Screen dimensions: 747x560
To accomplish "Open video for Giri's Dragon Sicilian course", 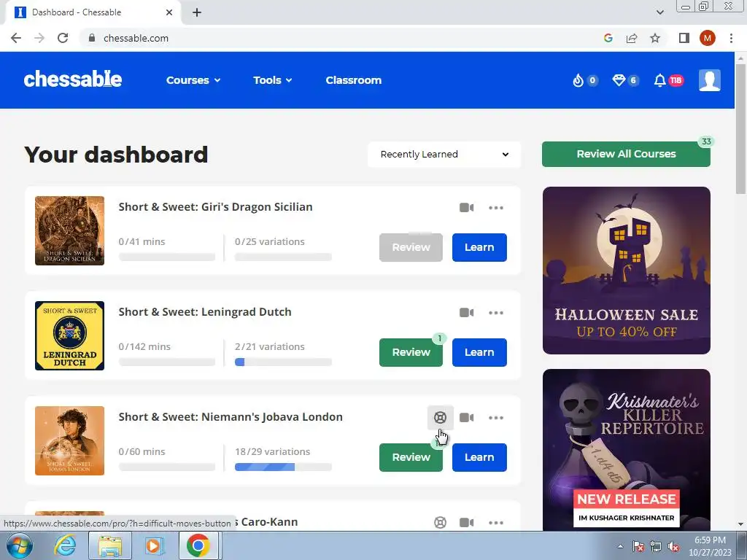I will 466,208.
